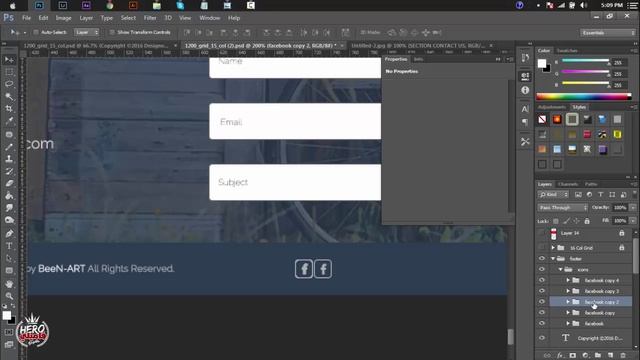640x360 pixels.
Task: Expand the facebook copy 4 group
Action: (568, 280)
